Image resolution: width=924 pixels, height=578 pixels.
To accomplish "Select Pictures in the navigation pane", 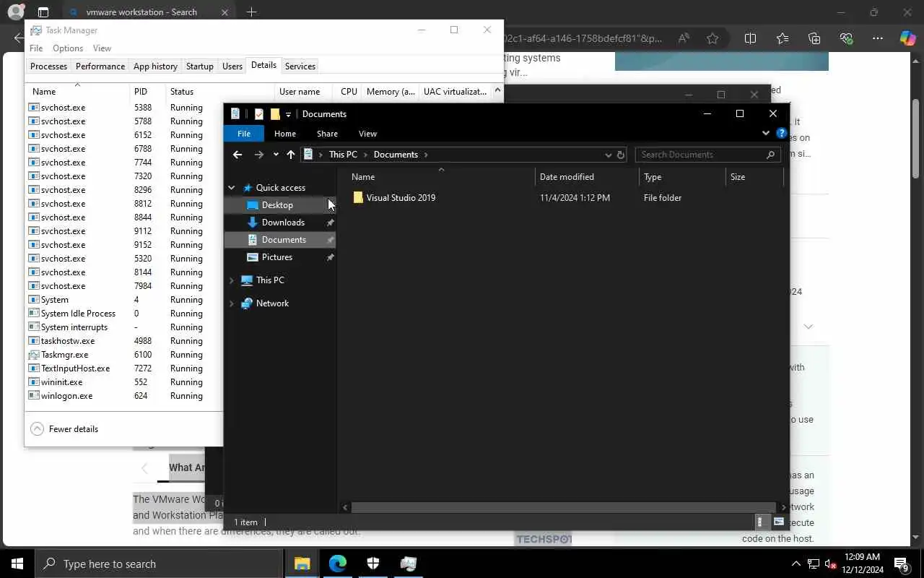I will (277, 257).
